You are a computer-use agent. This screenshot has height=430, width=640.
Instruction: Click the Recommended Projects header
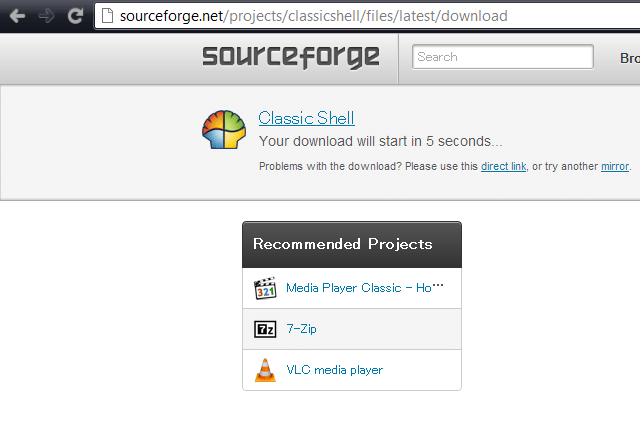click(342, 244)
